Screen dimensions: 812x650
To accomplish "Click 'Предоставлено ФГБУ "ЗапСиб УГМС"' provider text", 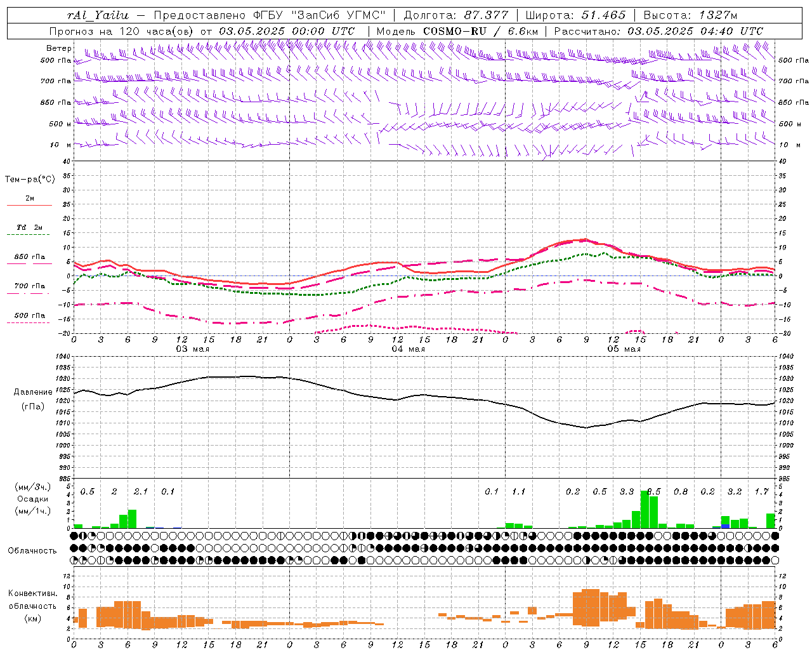I will [270, 15].
